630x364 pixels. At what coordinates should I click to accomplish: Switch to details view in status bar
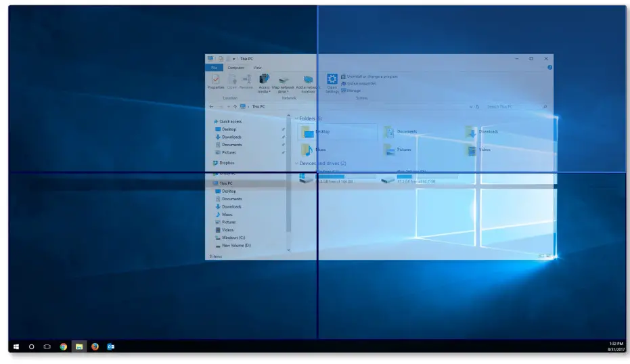pos(541,256)
